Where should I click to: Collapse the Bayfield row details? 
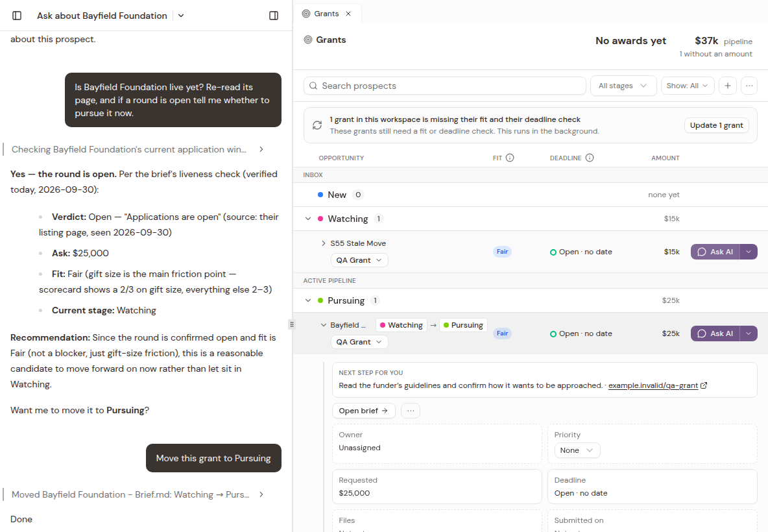[323, 325]
